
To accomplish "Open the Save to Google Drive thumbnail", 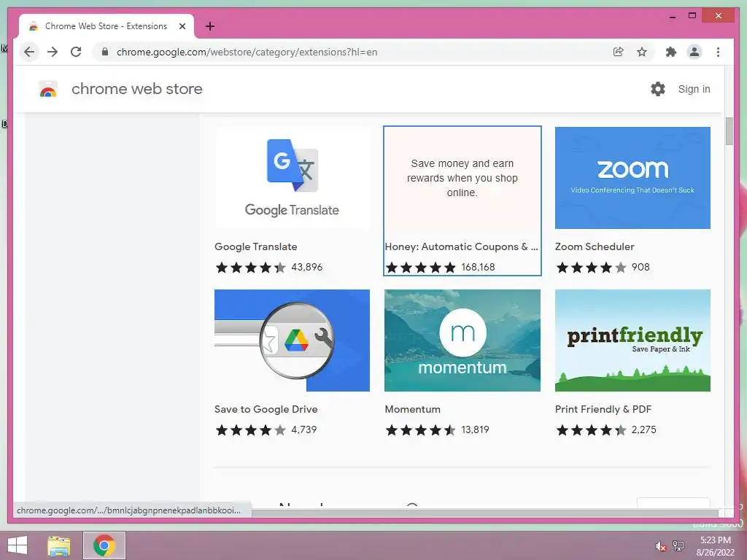I will [x=292, y=341].
